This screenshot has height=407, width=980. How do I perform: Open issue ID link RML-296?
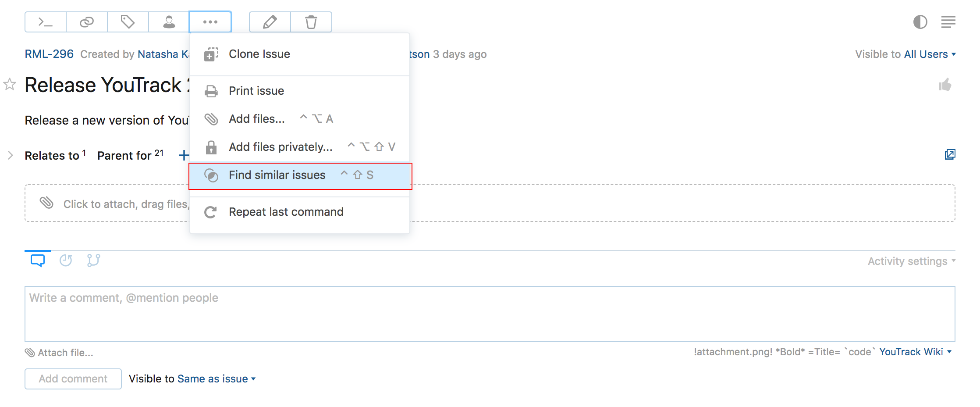pos(49,54)
